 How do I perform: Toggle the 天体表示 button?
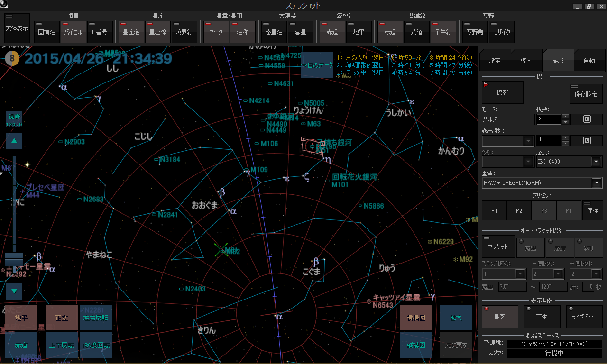[x=17, y=28]
